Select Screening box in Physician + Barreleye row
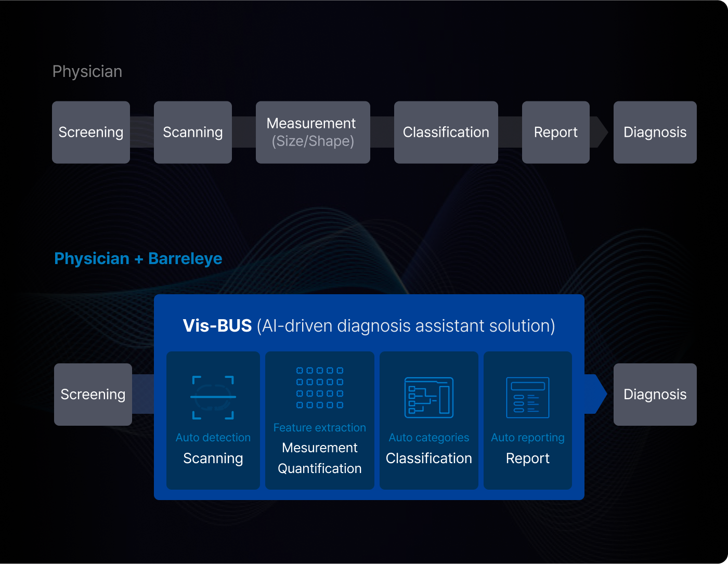Image resolution: width=728 pixels, height=564 pixels. coord(93,394)
